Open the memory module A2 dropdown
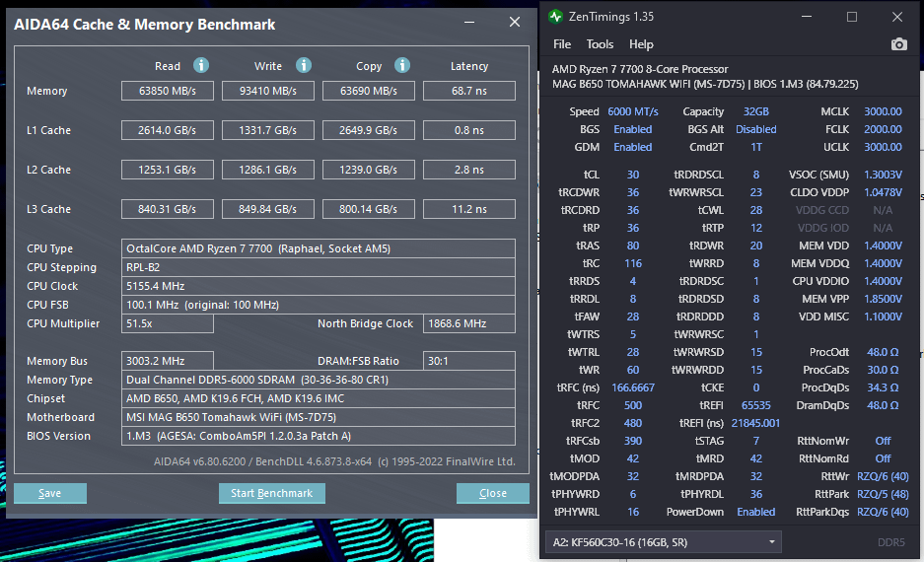This screenshot has height=562, width=924. (x=664, y=542)
